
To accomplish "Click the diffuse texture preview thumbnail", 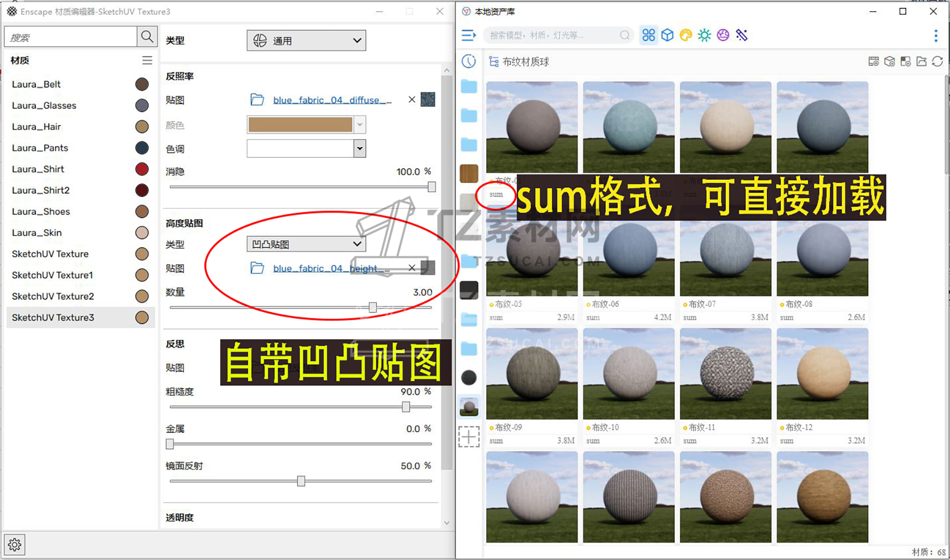I will 428,99.
